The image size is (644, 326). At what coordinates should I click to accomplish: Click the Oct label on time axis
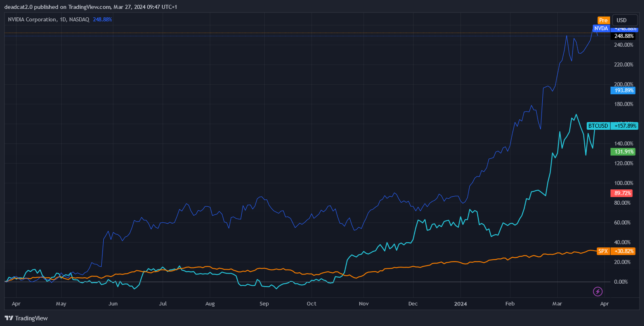pos(312,304)
